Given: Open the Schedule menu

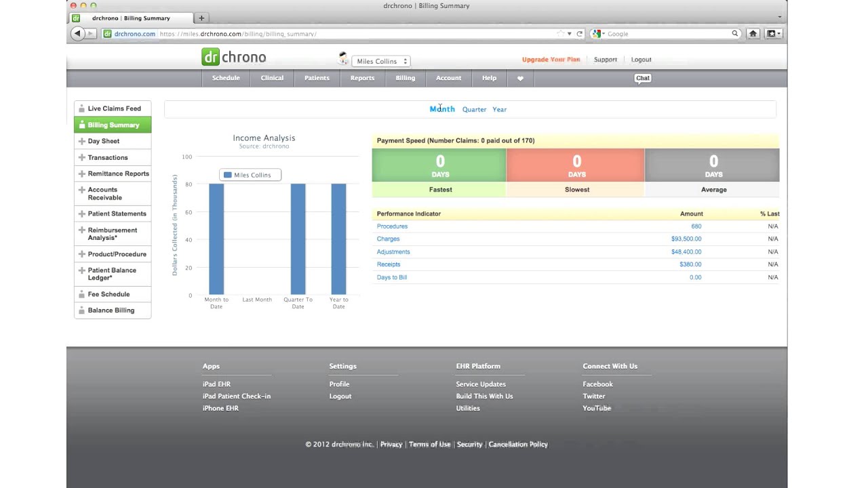Looking at the screenshot, I should click(x=226, y=78).
